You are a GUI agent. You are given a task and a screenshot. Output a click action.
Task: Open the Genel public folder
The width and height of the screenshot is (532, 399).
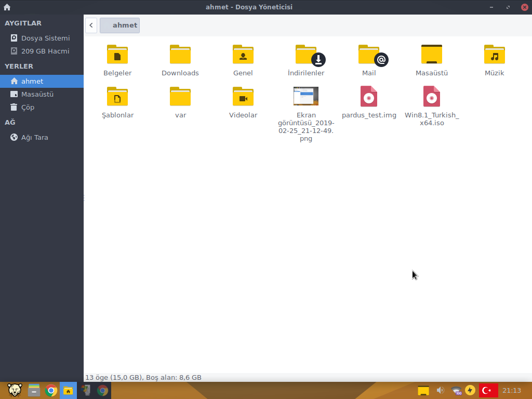(243, 55)
